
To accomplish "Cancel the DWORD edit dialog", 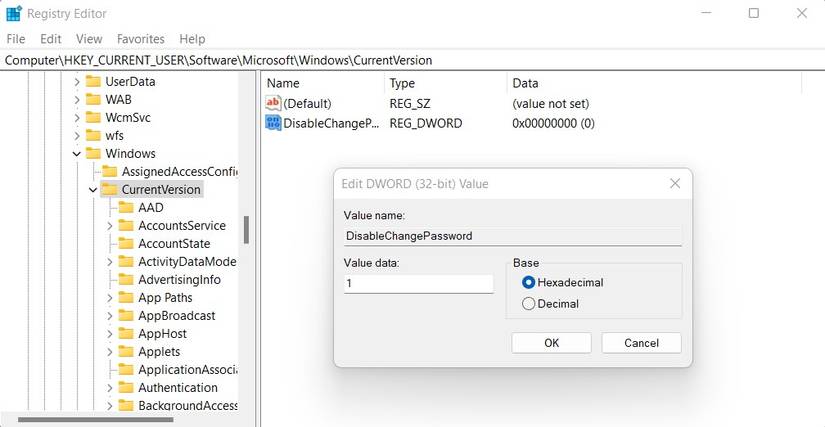I will 641,343.
